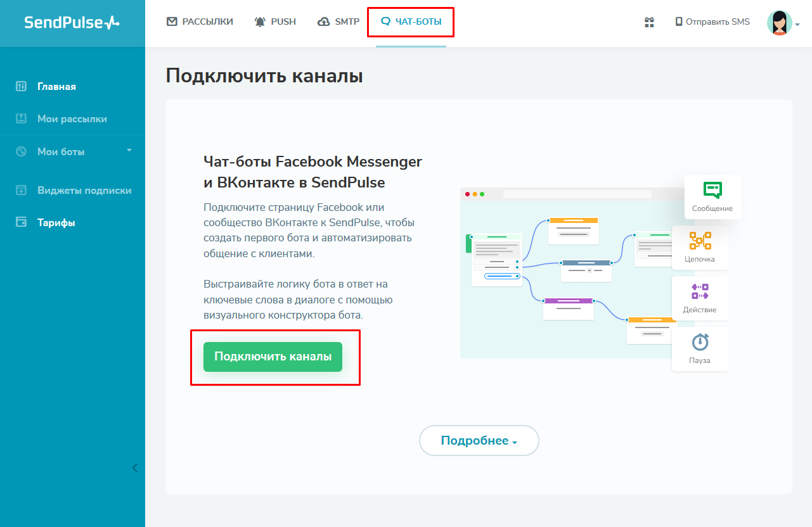The width and height of the screenshot is (812, 527).
Task: Click the SendPulse logo
Action: pos(72,23)
